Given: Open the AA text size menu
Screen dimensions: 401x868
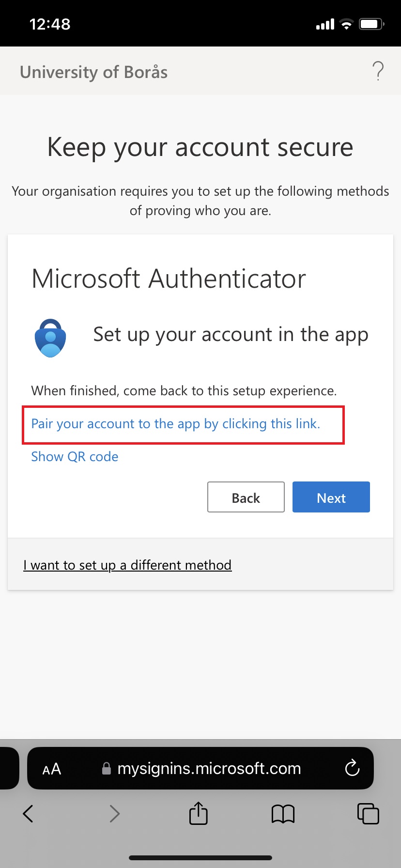Looking at the screenshot, I should [52, 769].
